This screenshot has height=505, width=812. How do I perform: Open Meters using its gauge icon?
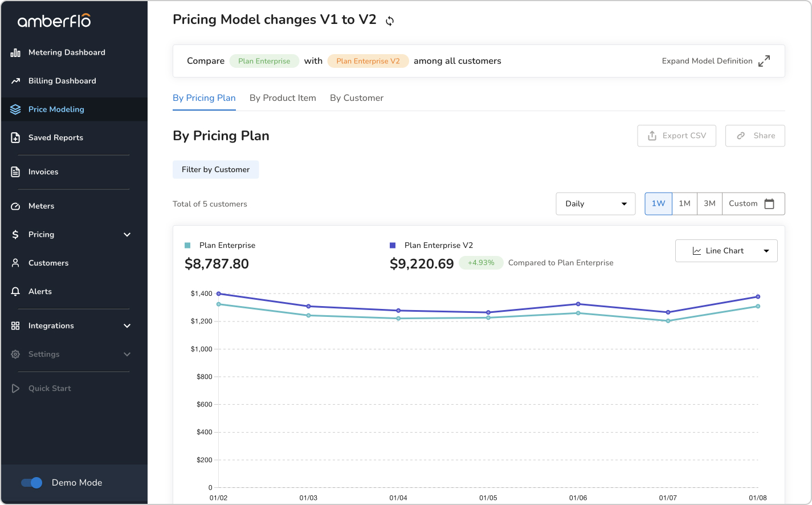click(15, 206)
